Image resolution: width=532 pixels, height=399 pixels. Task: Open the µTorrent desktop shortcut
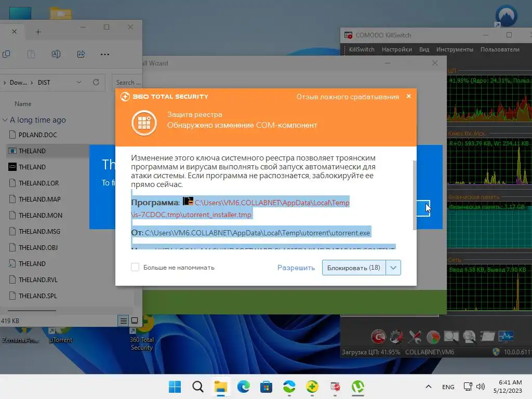coord(60,334)
